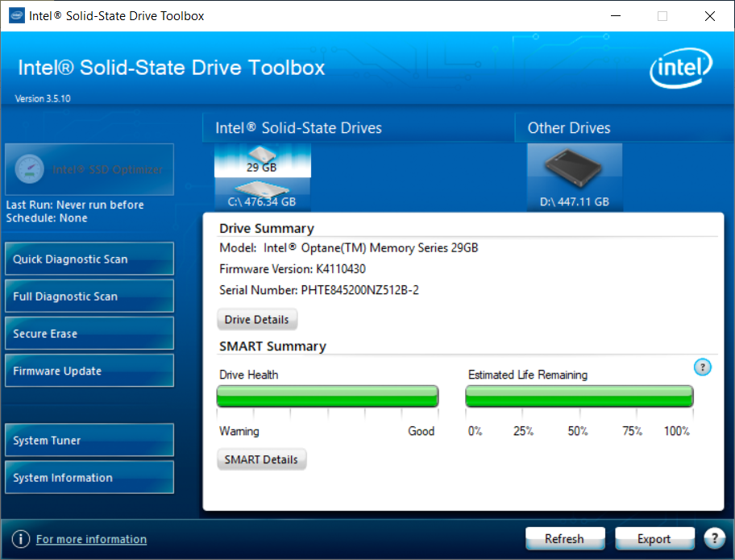Follow the For more information link
Image resolution: width=735 pixels, height=560 pixels.
91,539
